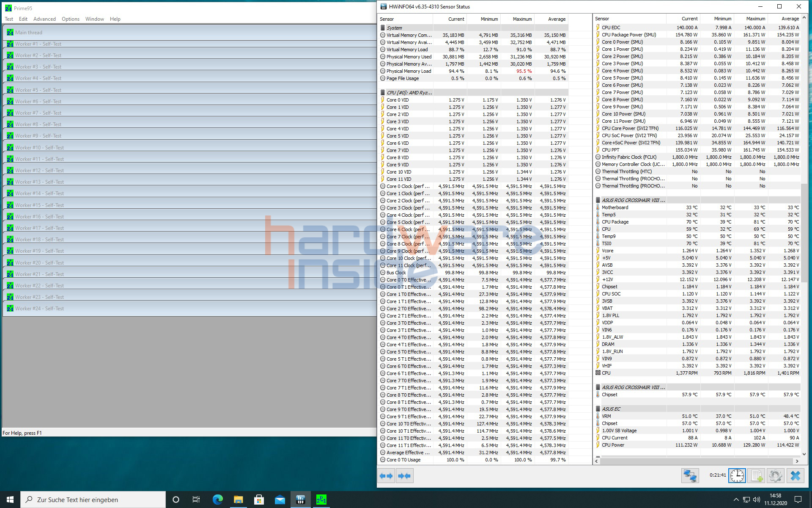Click the Worker #24 Self-Test icon
The height and width of the screenshot is (508, 812).
[10, 308]
